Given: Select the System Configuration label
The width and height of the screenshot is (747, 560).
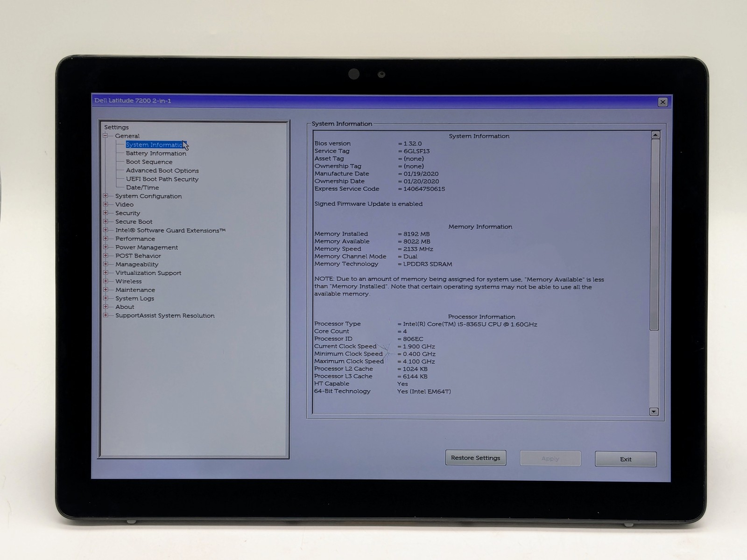Looking at the screenshot, I should [x=148, y=196].
